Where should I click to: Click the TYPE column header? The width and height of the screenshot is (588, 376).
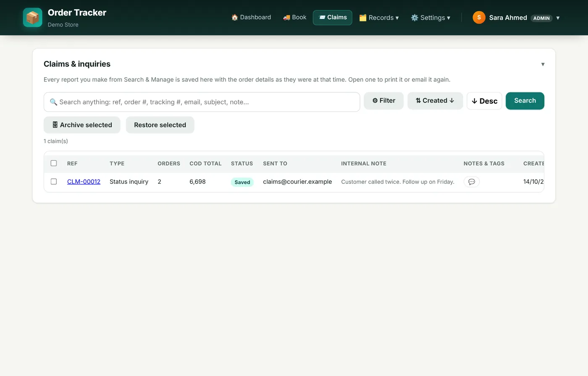[x=117, y=164]
